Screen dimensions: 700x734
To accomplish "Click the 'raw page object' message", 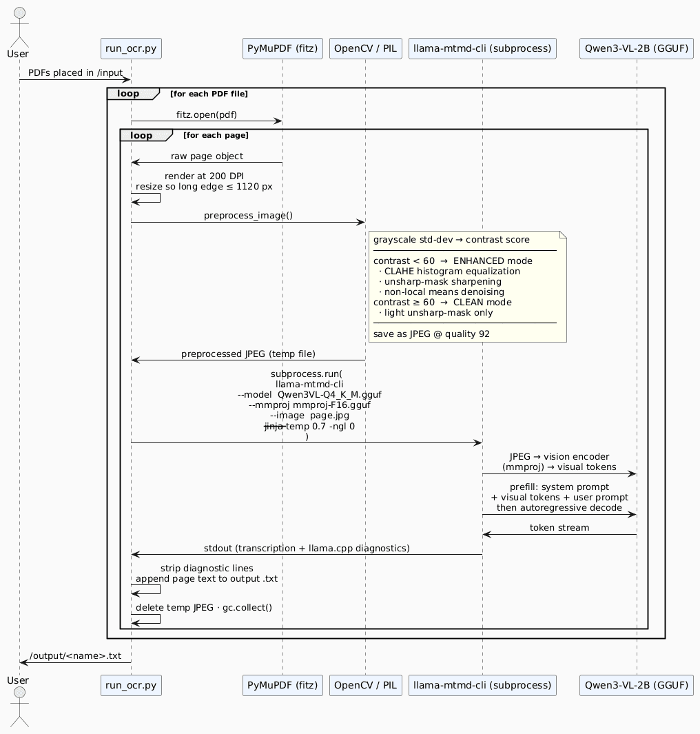I will (207, 156).
